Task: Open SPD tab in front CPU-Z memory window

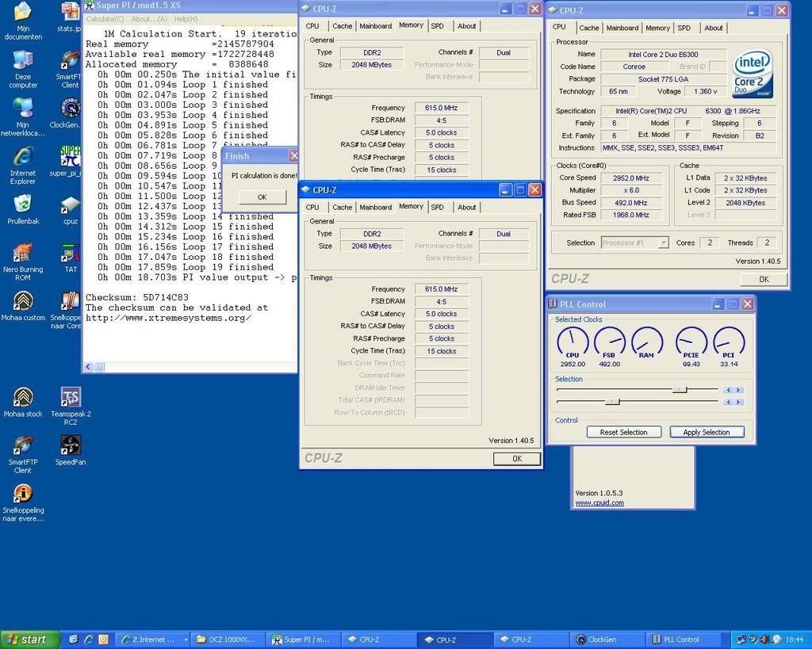Action: [437, 207]
